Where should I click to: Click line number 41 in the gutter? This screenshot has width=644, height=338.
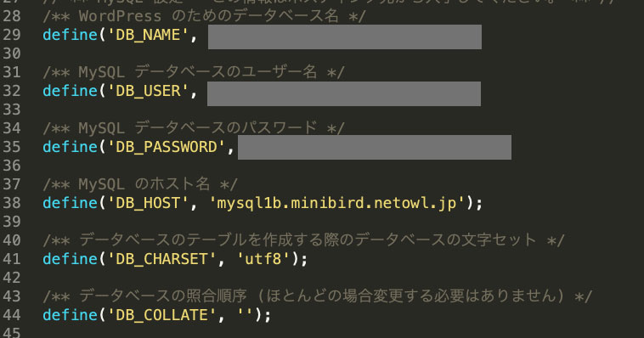[12, 259]
